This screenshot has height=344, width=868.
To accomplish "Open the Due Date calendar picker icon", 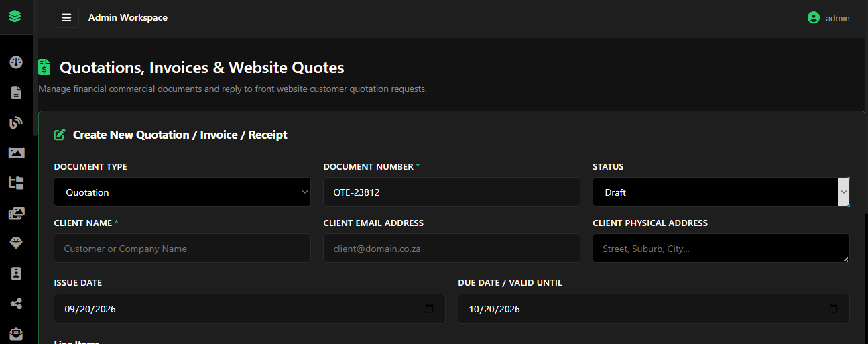I will (x=834, y=309).
